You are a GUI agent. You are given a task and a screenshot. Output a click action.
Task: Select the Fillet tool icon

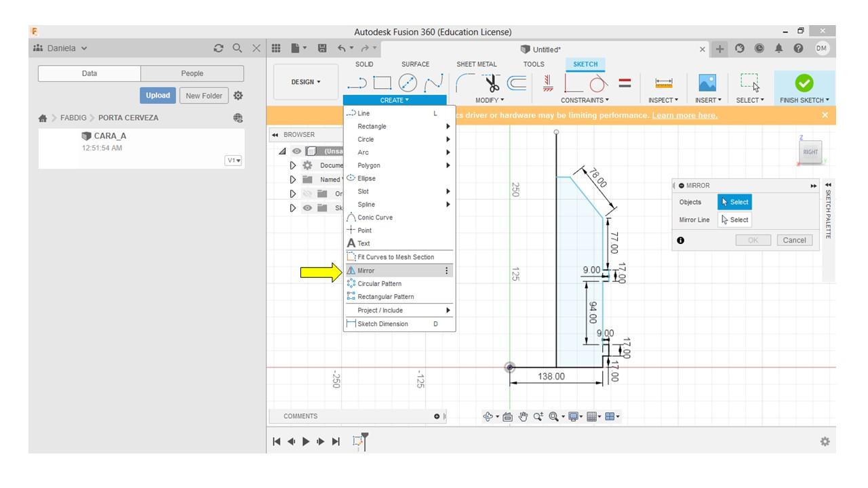[x=465, y=83]
